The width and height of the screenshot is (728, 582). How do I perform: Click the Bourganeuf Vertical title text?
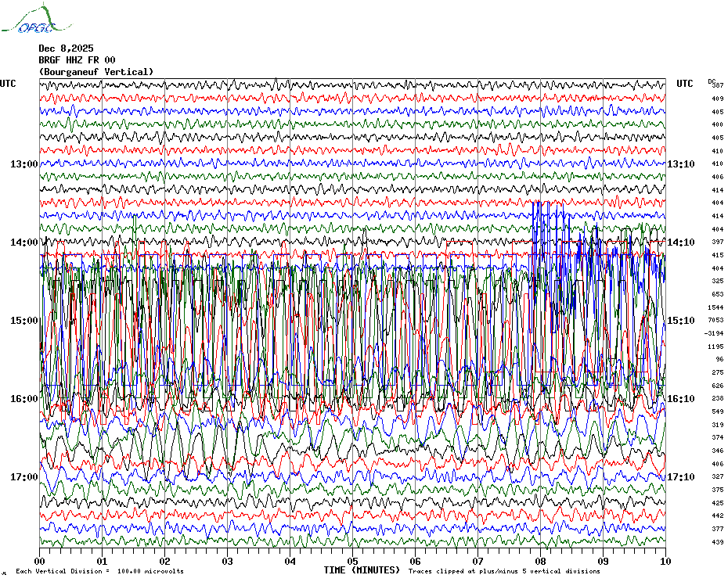(96, 72)
